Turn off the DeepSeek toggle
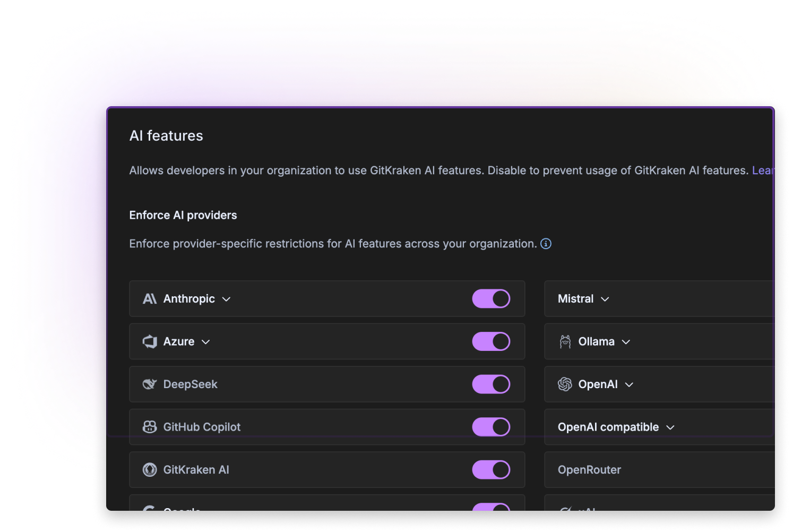This screenshot has height=532, width=793. tap(491, 384)
